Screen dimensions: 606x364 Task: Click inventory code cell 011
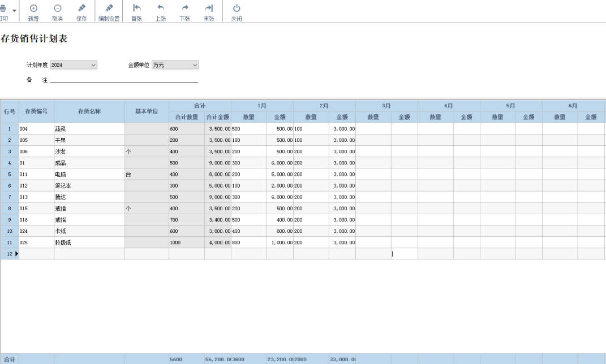point(36,175)
